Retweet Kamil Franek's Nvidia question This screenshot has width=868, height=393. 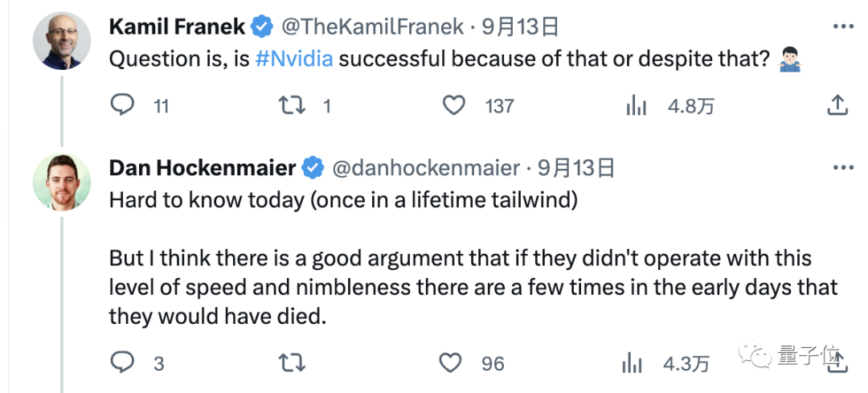click(292, 104)
